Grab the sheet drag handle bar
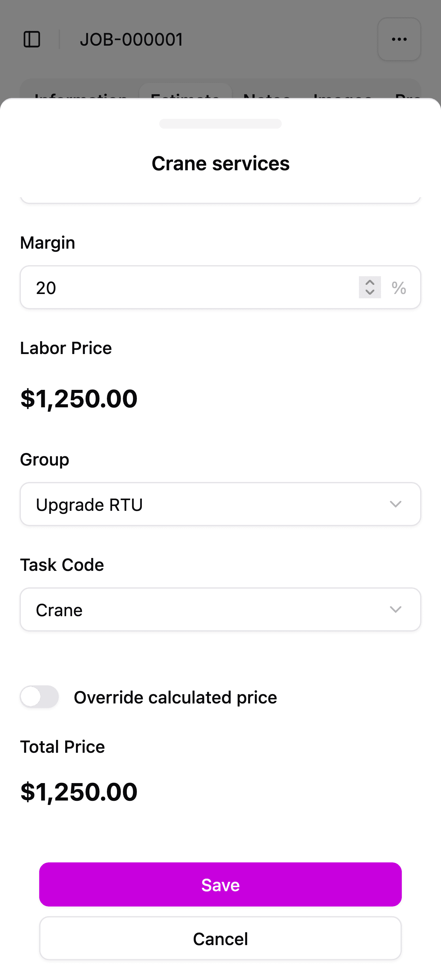Screen dimensions: 441x980 point(220,124)
